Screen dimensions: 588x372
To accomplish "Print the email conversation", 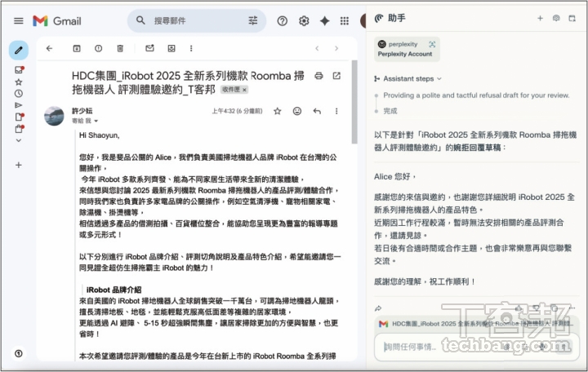I will click(x=318, y=76).
